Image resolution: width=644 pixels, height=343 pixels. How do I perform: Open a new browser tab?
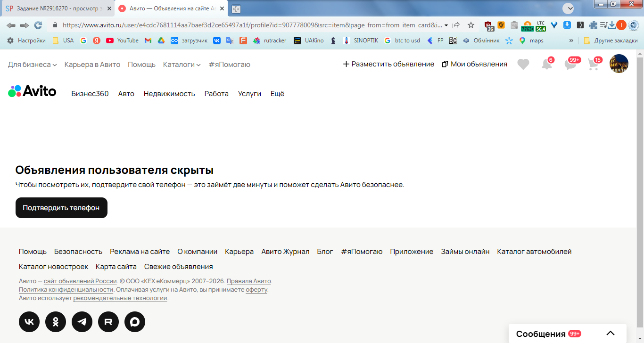click(x=236, y=8)
